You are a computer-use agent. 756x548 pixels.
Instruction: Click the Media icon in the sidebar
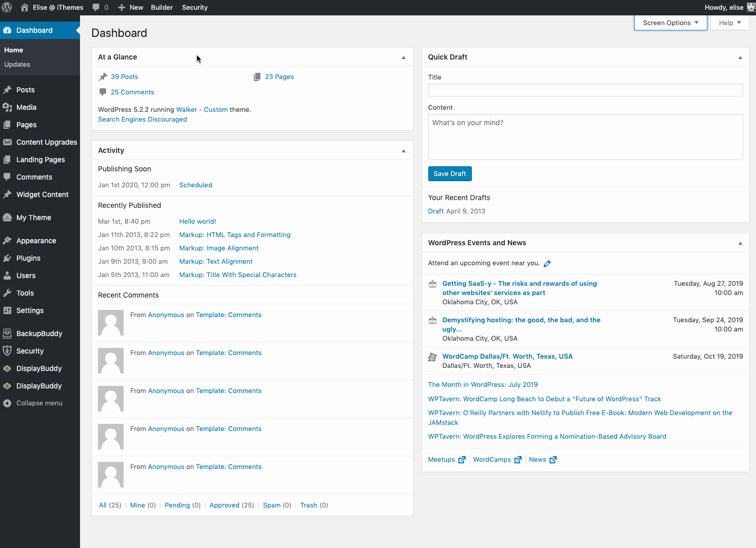pos(7,107)
